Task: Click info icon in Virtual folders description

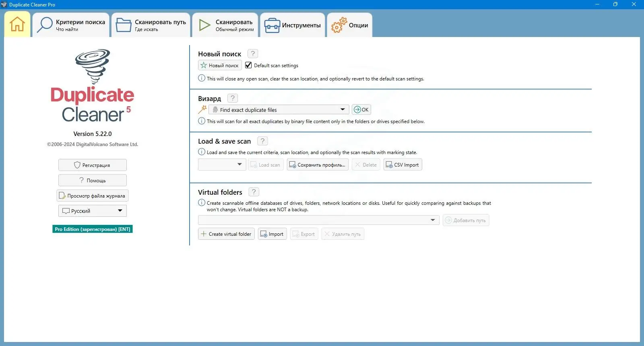Action: pyautogui.click(x=202, y=202)
